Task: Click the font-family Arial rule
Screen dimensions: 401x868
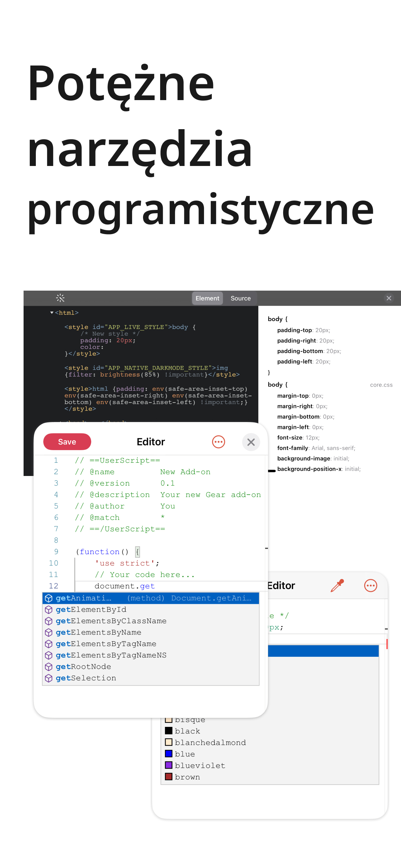Action: [x=316, y=448]
